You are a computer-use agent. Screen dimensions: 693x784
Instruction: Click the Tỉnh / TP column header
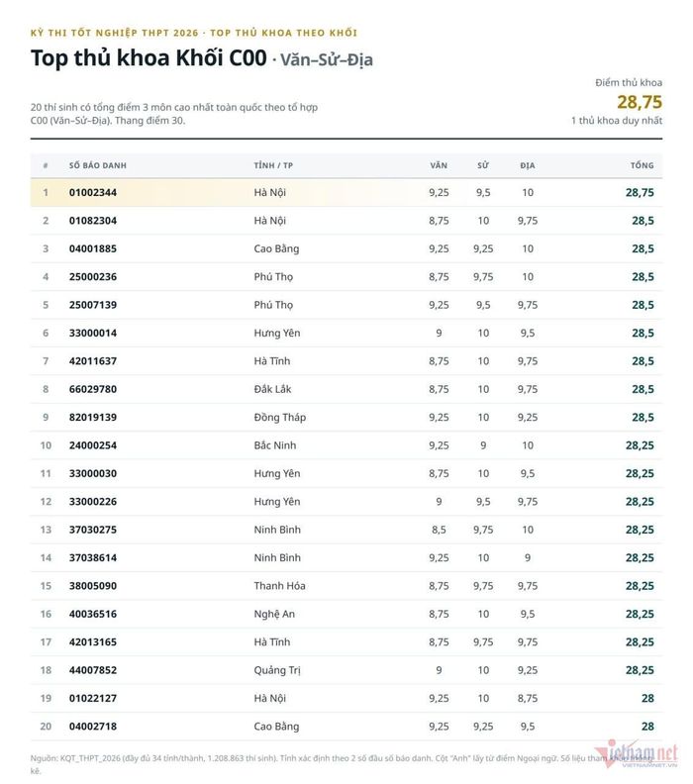pyautogui.click(x=273, y=165)
